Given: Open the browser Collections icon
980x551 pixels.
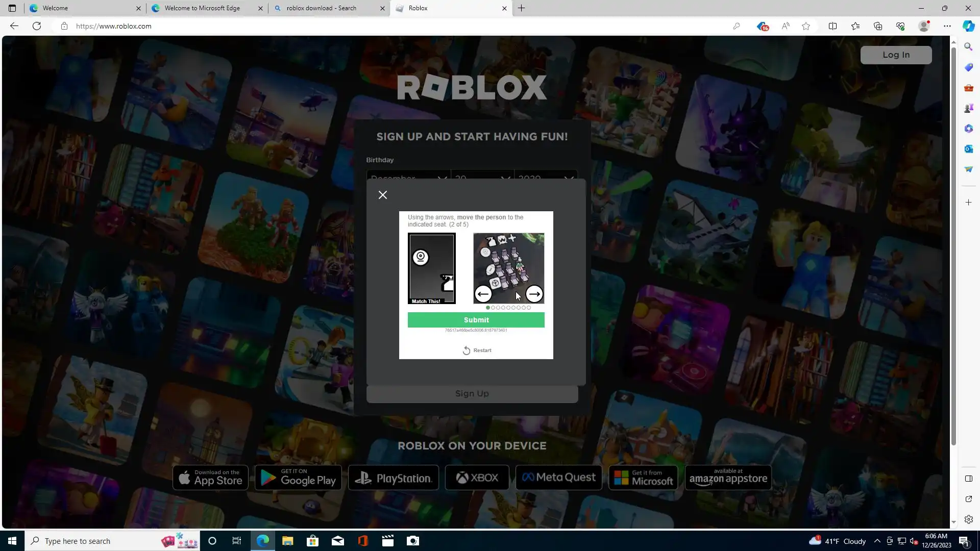Looking at the screenshot, I should point(878,26).
